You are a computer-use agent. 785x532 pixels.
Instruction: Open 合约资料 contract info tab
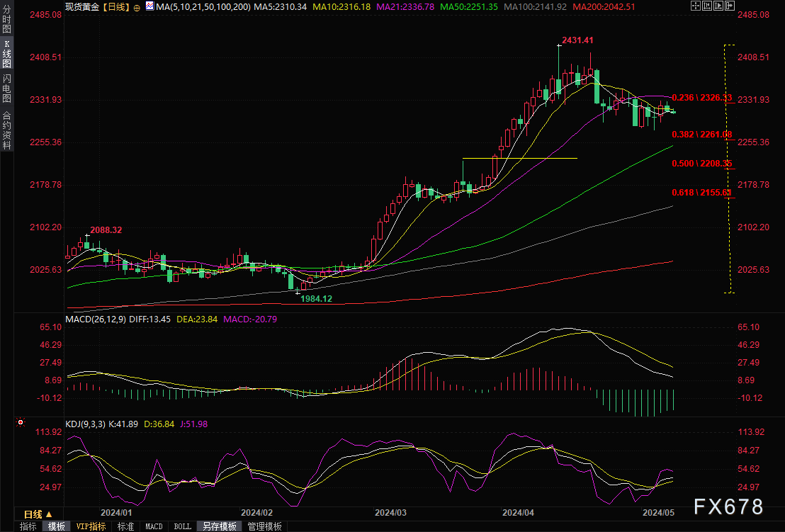6,130
